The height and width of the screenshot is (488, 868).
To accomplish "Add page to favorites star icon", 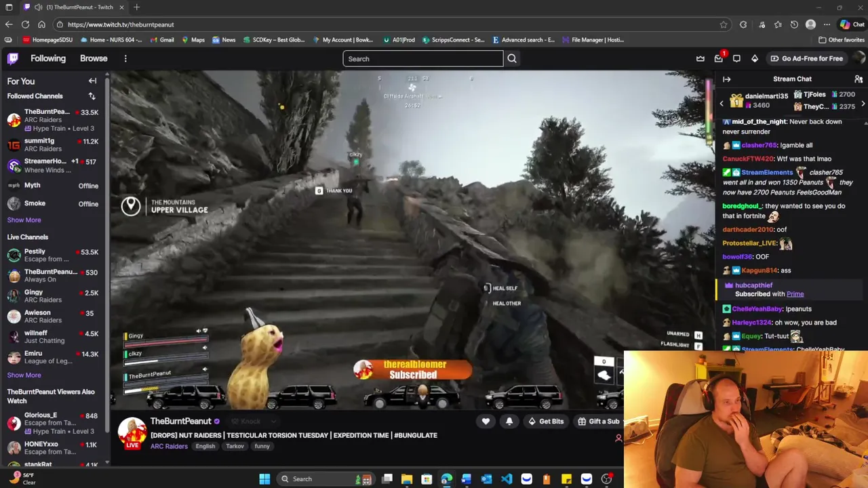I will point(724,24).
